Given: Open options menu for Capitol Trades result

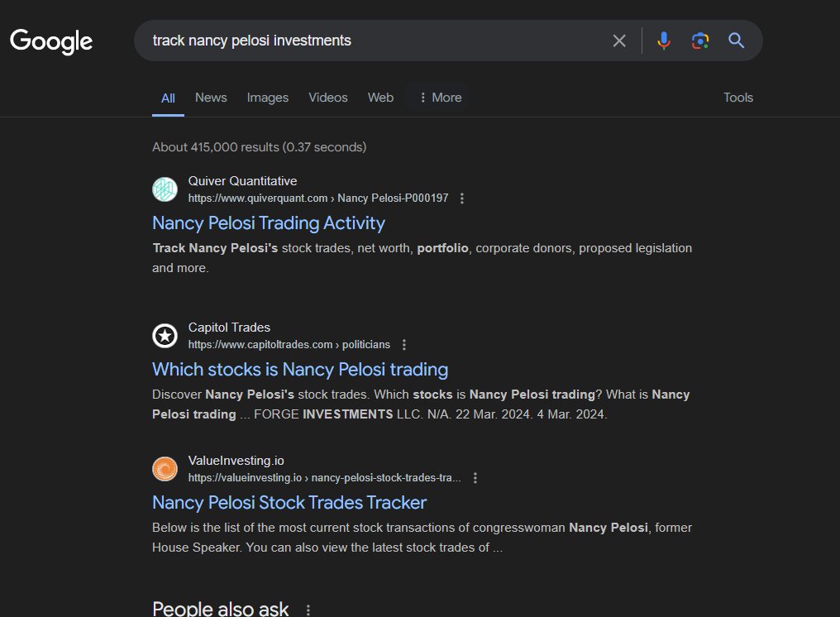Looking at the screenshot, I should click(404, 345).
